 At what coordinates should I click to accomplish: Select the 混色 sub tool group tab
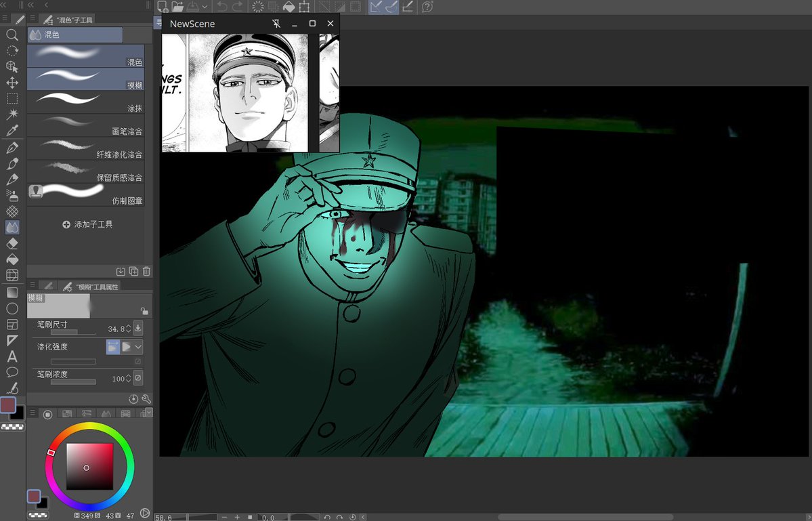(75, 35)
